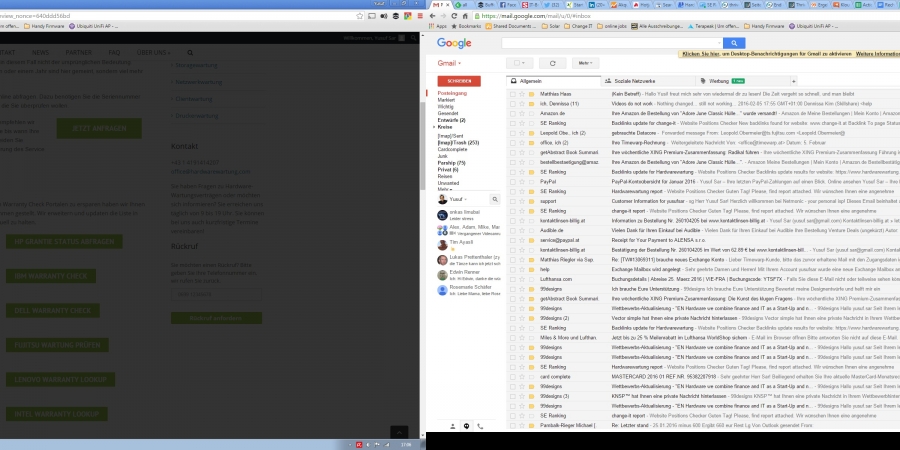Viewport: 900px width, 450px height.
Task: Open PARTNER menu on website
Action: coord(78,52)
